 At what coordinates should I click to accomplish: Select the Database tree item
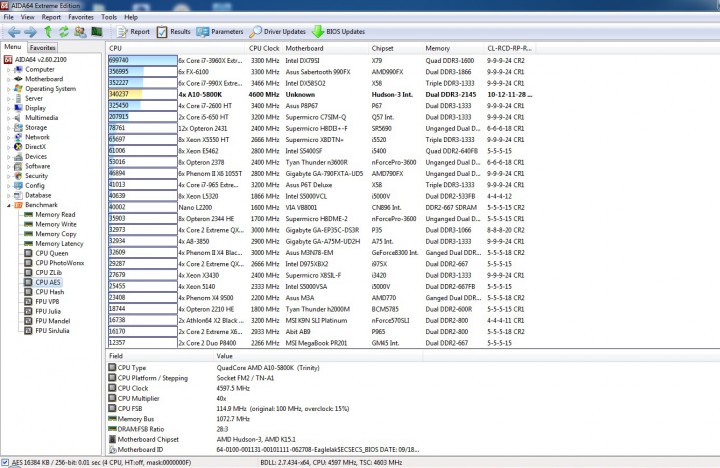click(33, 195)
